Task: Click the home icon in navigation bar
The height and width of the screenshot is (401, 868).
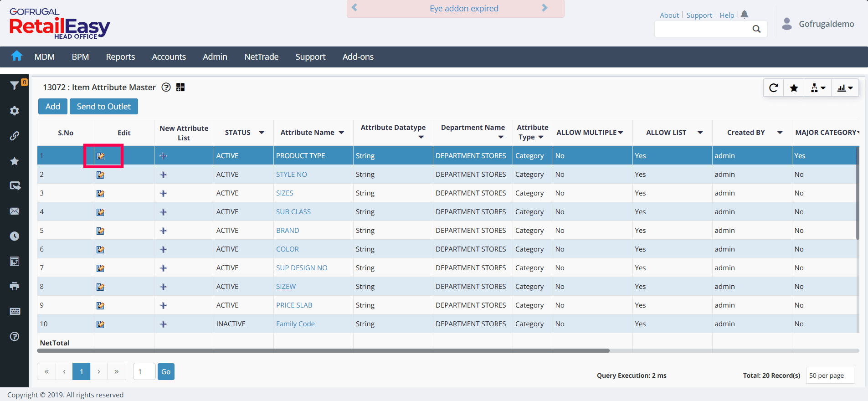Action: click(17, 56)
